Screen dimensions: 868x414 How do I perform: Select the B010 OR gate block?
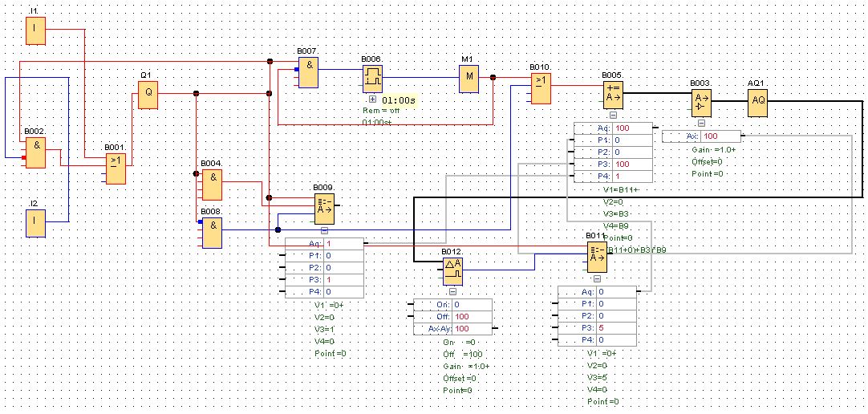(540, 89)
